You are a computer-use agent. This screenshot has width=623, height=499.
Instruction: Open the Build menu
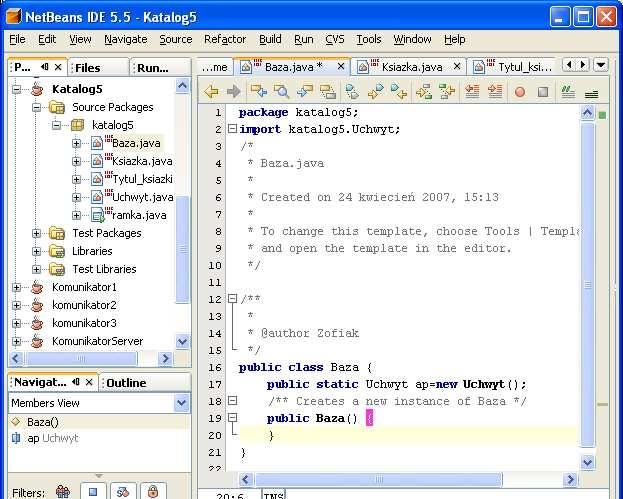(x=270, y=39)
